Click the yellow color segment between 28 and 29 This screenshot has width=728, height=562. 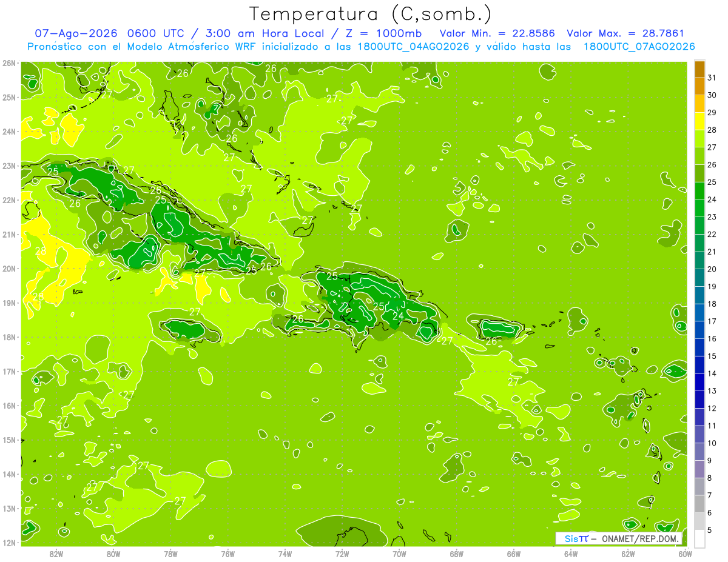point(699,121)
